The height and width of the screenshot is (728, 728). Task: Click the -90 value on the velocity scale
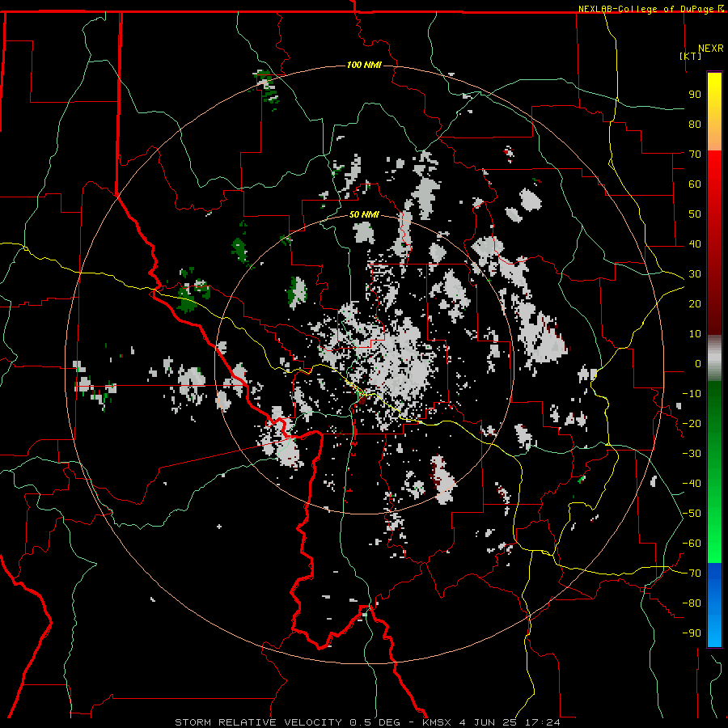(x=692, y=633)
